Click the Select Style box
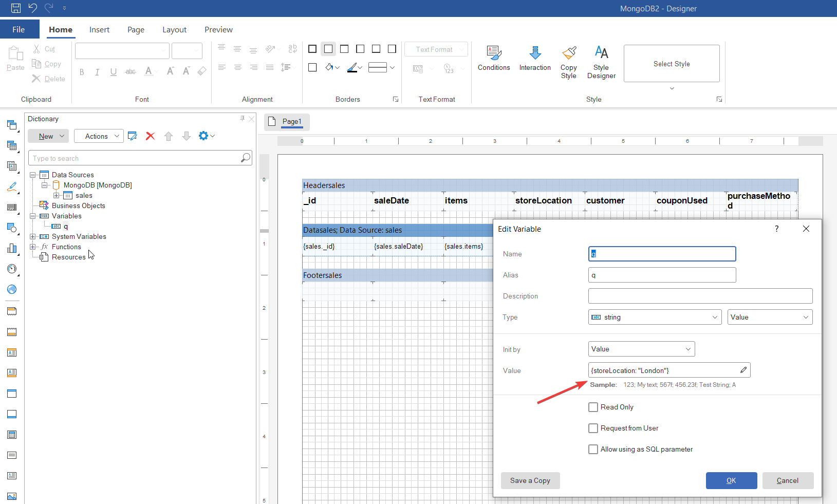Viewport: 837px width, 504px height. click(672, 64)
